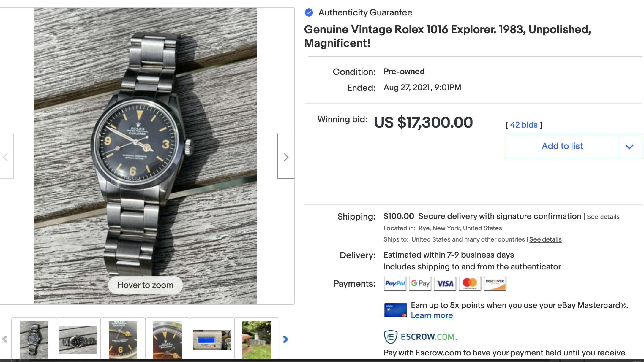Open Ships to See details link
The height and width of the screenshot is (362, 644).
[545, 239]
